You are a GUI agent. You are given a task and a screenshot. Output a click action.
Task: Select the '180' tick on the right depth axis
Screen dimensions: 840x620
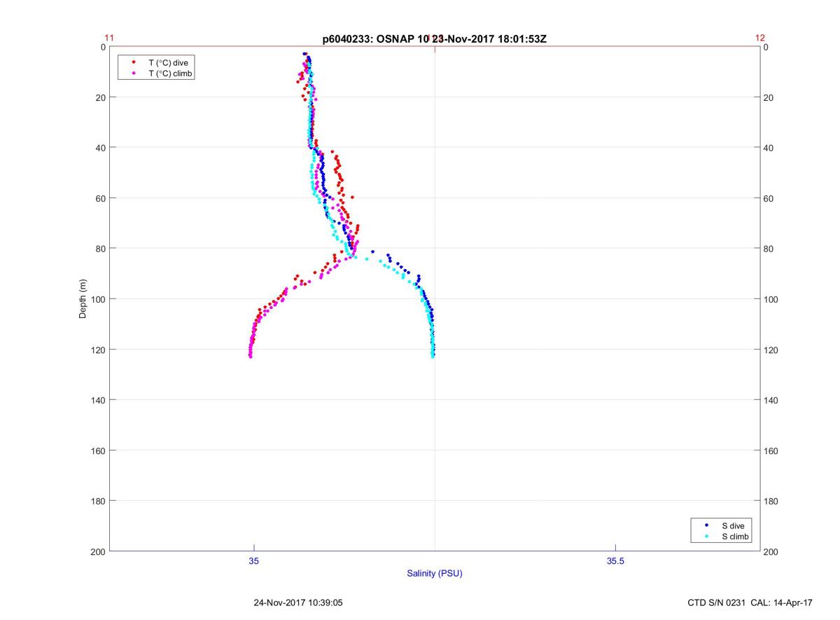tap(772, 501)
